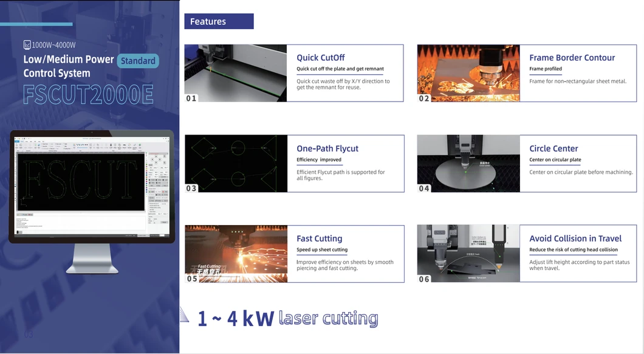Viewport: 644px width, 354px height.
Task: Select the One-Path Flycut title
Action: tap(327, 148)
